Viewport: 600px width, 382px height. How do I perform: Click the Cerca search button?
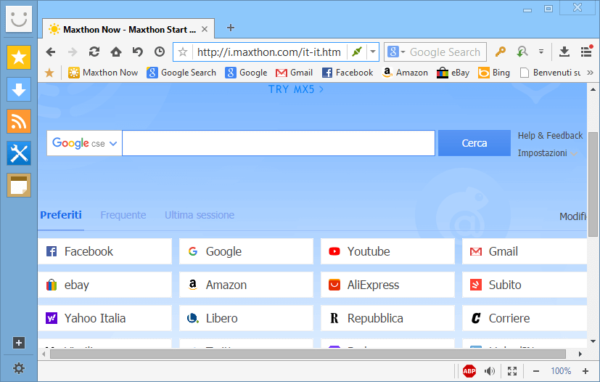474,143
